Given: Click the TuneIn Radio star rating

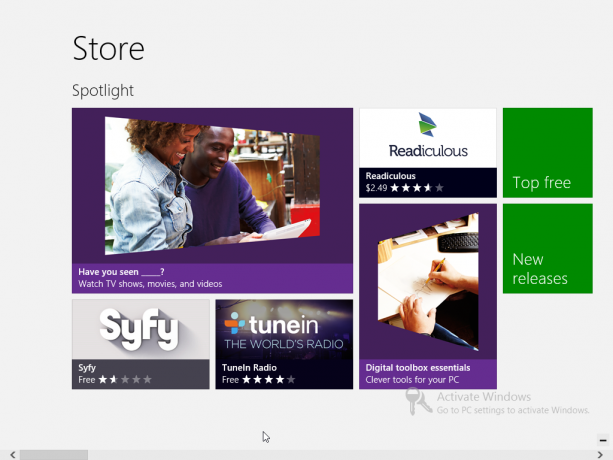Looking at the screenshot, I should click(x=269, y=379).
